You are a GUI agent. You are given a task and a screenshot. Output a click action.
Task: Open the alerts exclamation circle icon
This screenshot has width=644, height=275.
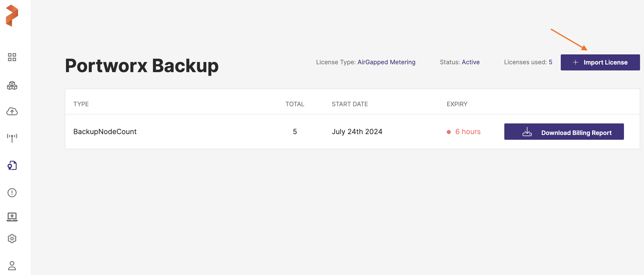[x=12, y=193]
